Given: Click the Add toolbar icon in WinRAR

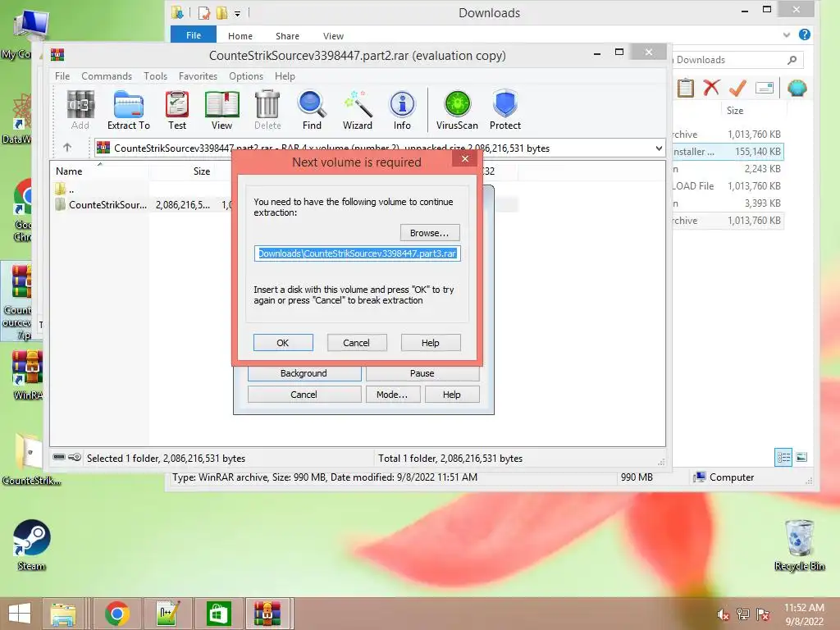Looking at the screenshot, I should coord(80,111).
